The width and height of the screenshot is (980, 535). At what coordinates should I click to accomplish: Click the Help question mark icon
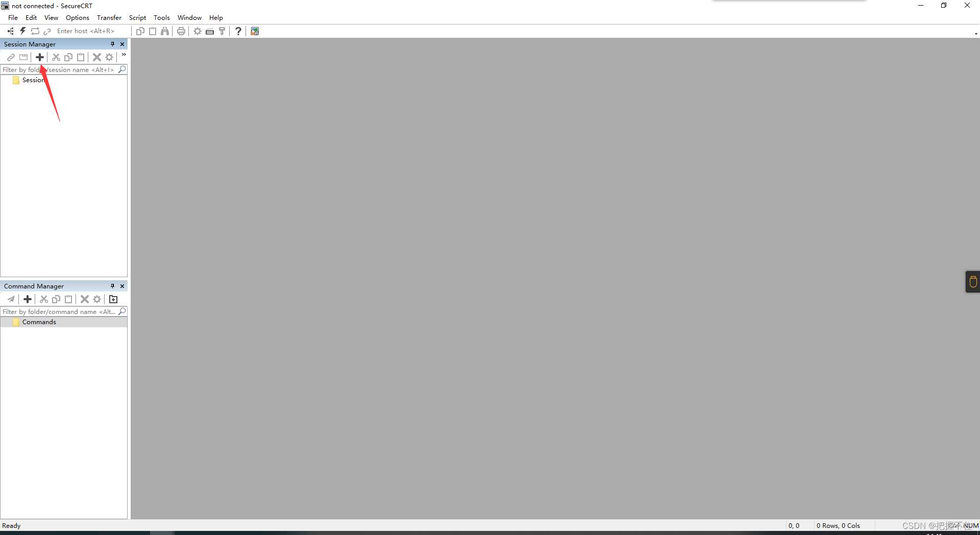[x=238, y=31]
